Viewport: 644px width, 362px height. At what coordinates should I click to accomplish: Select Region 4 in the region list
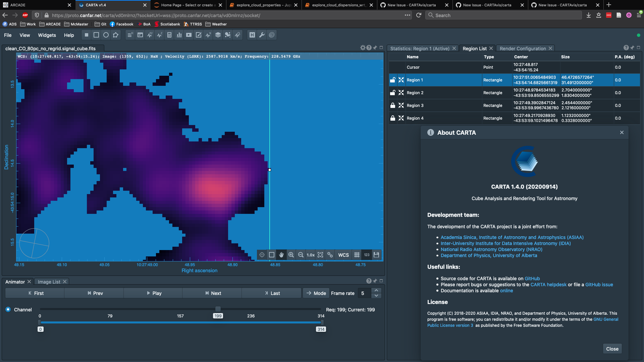point(415,118)
